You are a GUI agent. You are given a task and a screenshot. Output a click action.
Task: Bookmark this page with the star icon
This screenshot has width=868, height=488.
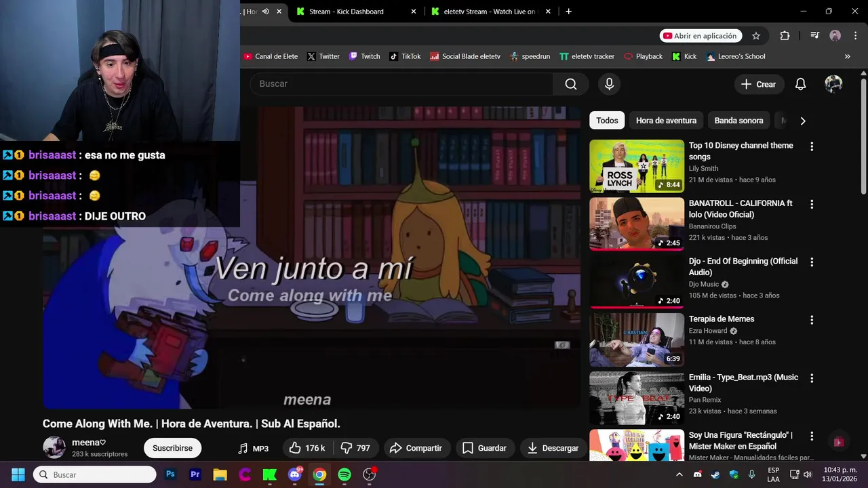(x=756, y=36)
